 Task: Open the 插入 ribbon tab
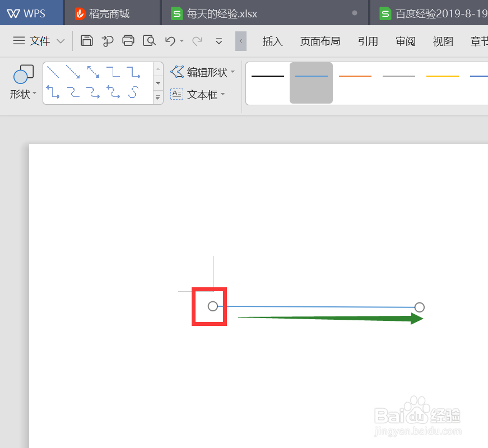point(272,41)
